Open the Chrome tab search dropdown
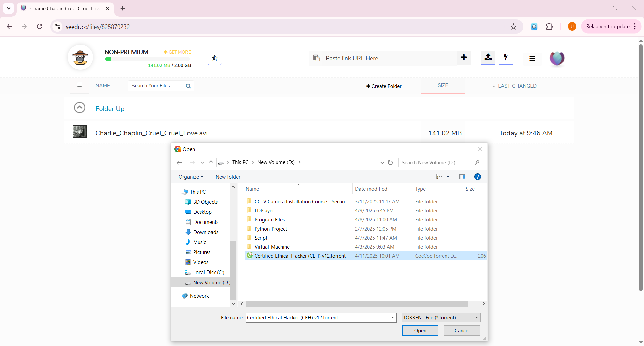 8,8
